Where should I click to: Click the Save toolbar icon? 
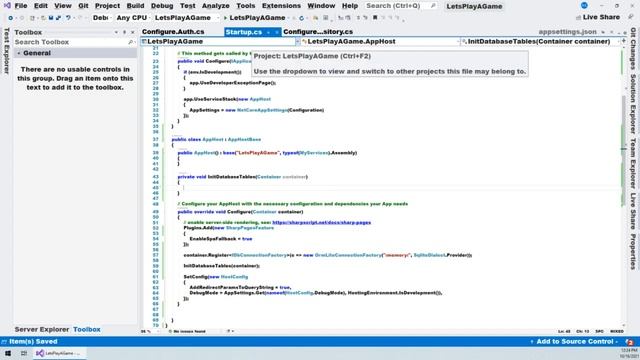click(x=51, y=18)
